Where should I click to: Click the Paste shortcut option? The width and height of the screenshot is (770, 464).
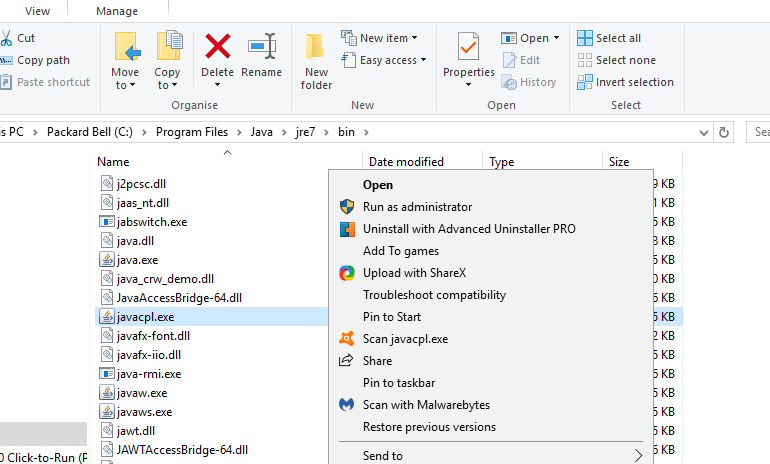click(x=53, y=82)
